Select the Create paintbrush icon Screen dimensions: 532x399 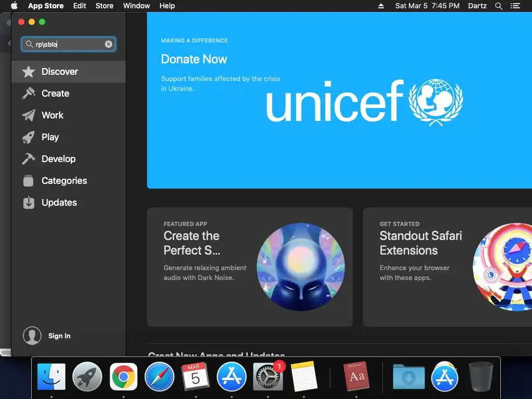(x=29, y=94)
